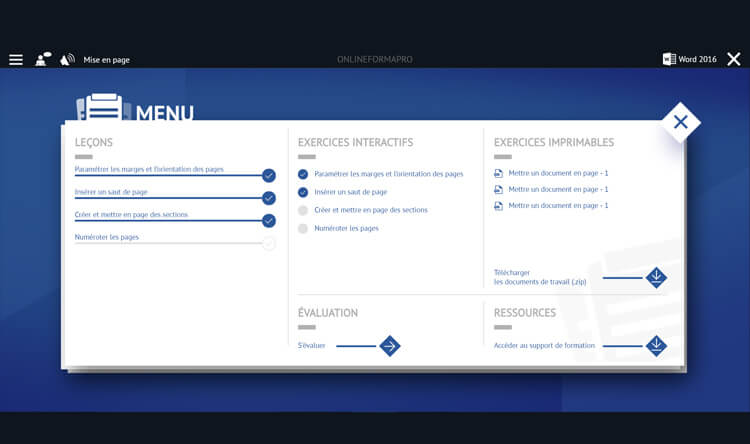This screenshot has width=750, height=444.
Task: Click grey bullet for exercise Créer et mettre en page des sections
Action: click(303, 210)
